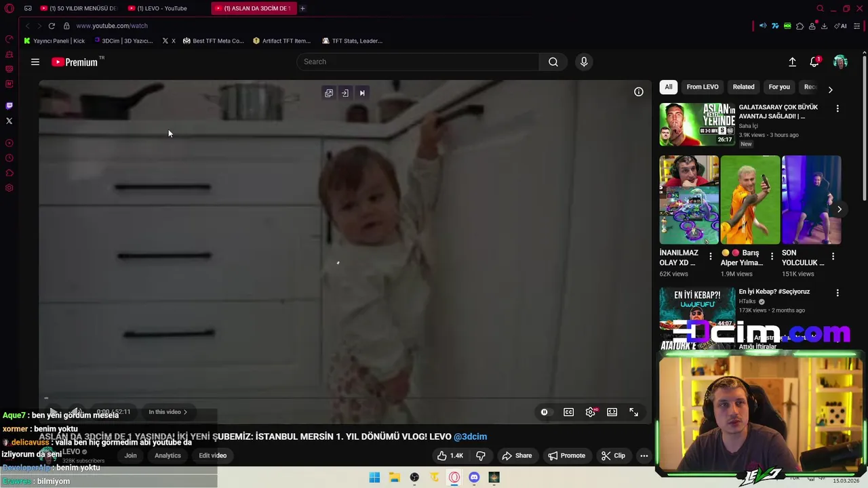Viewport: 868px width, 488px height.
Task: Toggle closed captions on the video
Action: (x=569, y=412)
